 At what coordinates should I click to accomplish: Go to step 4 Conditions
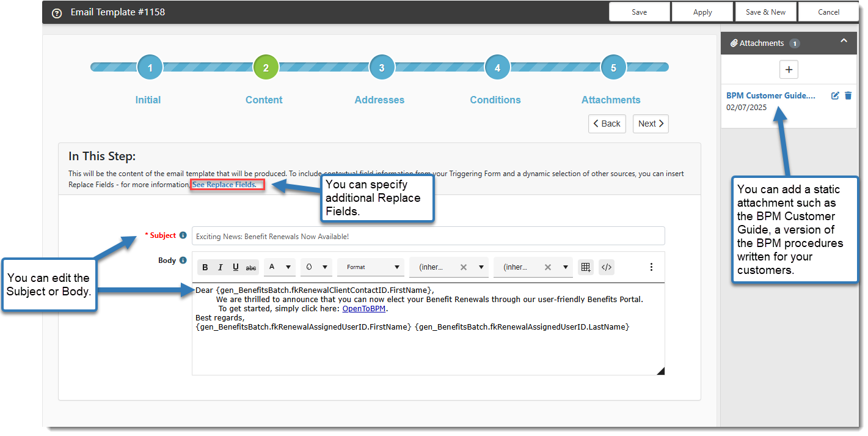[497, 68]
